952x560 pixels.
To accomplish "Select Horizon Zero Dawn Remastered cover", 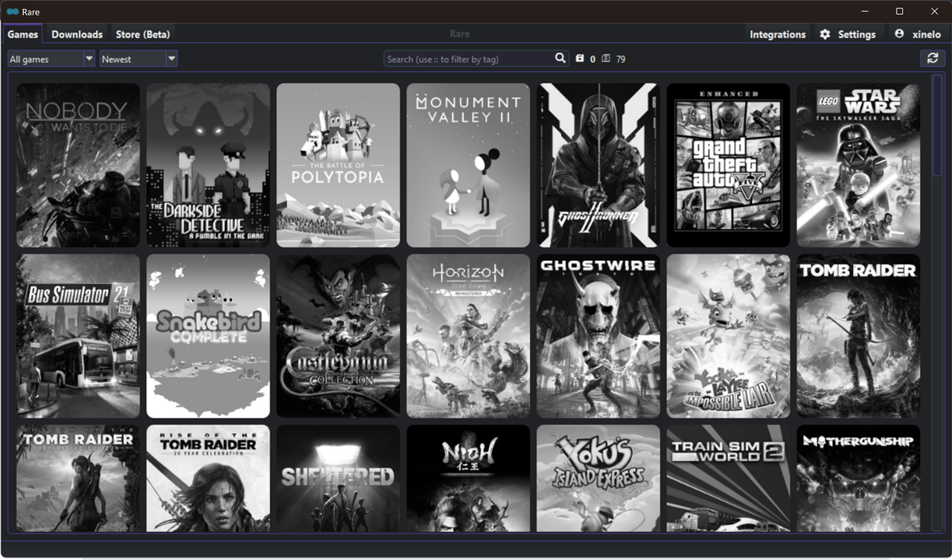I will point(468,336).
